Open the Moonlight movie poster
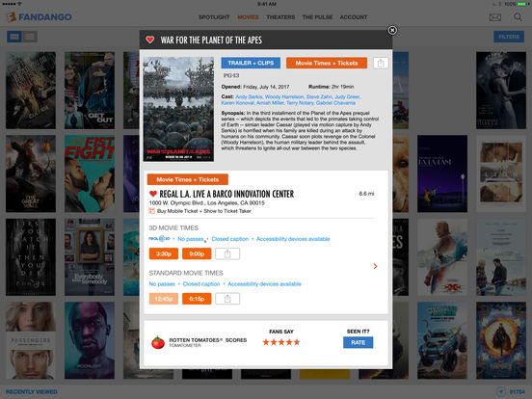Image resolution: width=532 pixels, height=399 pixels. (x=90, y=340)
